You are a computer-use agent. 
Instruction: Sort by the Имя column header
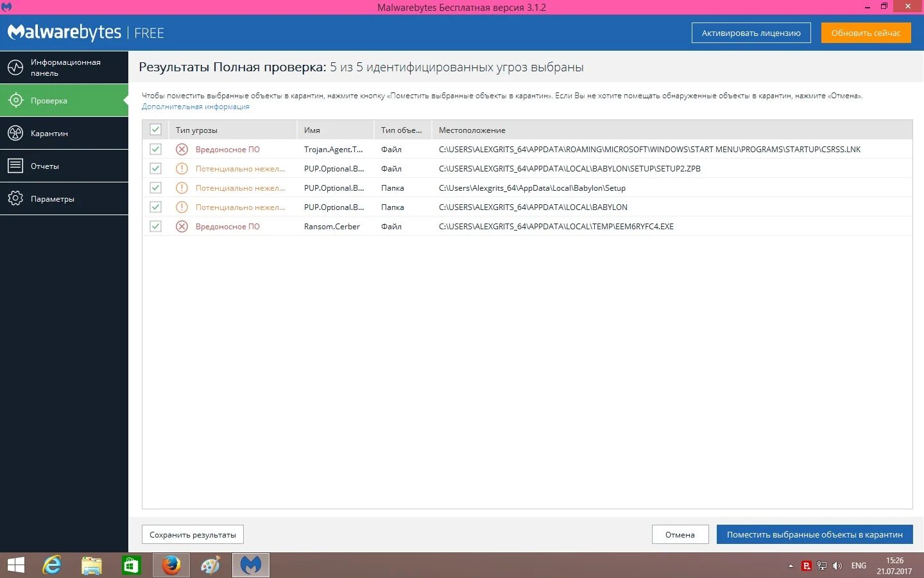click(x=336, y=130)
